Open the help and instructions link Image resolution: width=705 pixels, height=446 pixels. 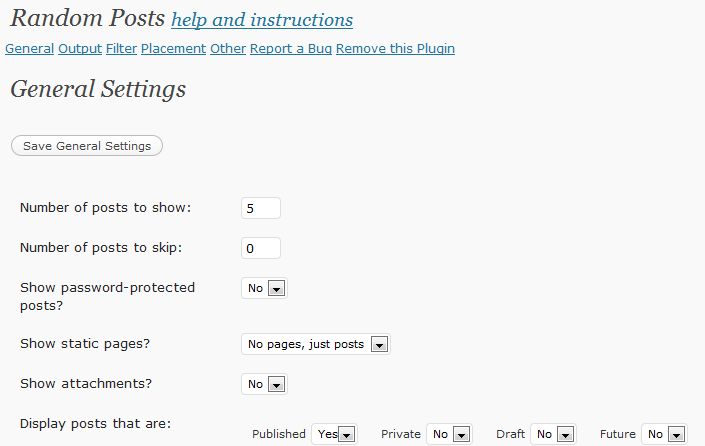[x=262, y=20]
